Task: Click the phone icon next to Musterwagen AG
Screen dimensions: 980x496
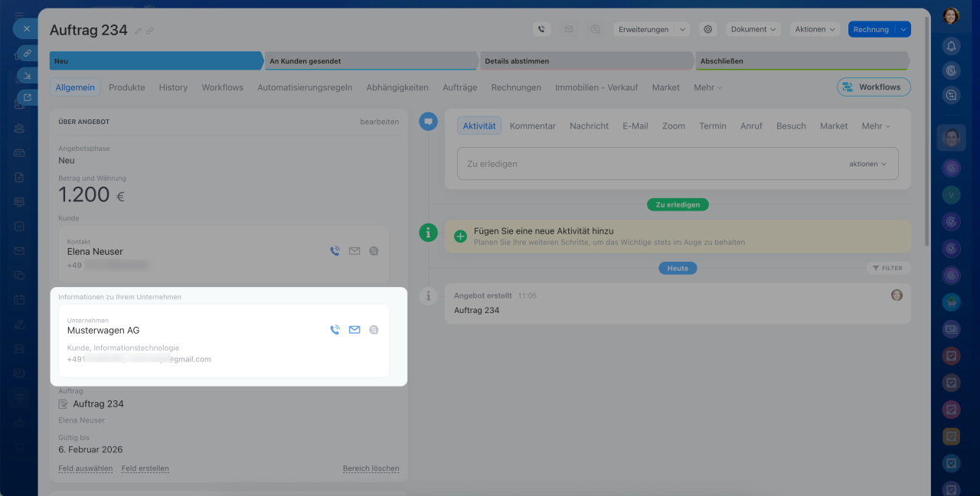Action: [x=335, y=330]
